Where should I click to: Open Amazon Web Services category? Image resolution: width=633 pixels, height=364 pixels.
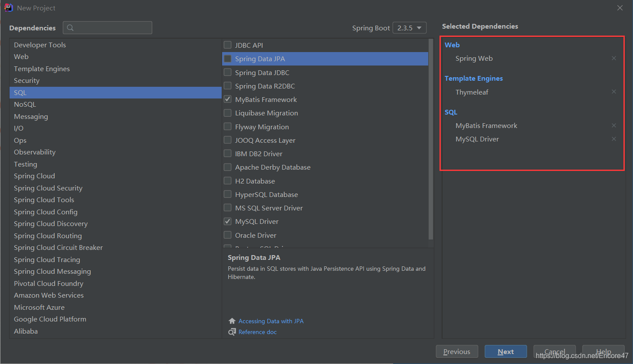(x=115, y=295)
